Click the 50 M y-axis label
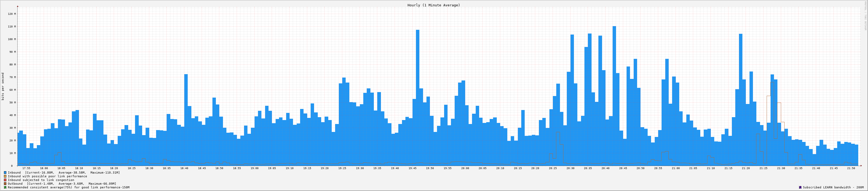868x191 pixels. point(12,103)
